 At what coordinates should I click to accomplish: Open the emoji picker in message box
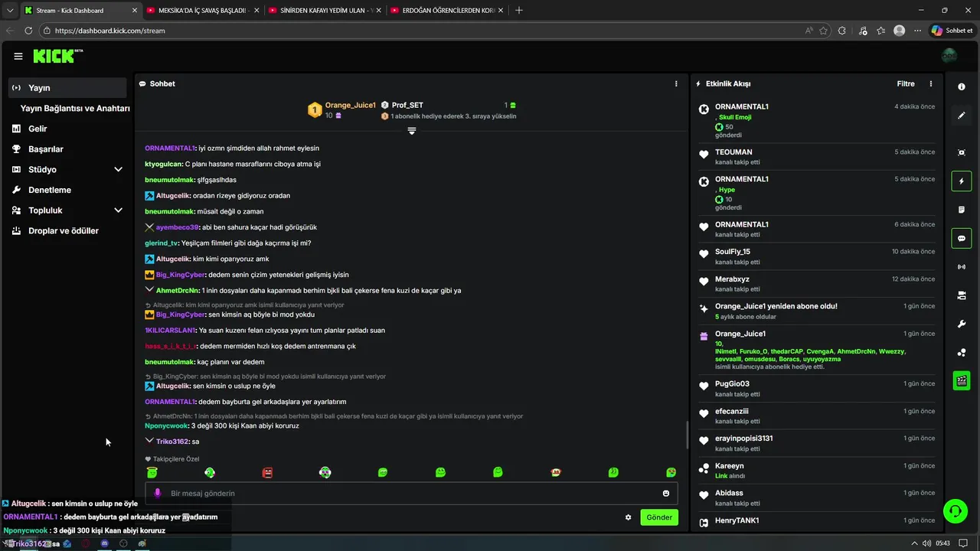coord(666,494)
